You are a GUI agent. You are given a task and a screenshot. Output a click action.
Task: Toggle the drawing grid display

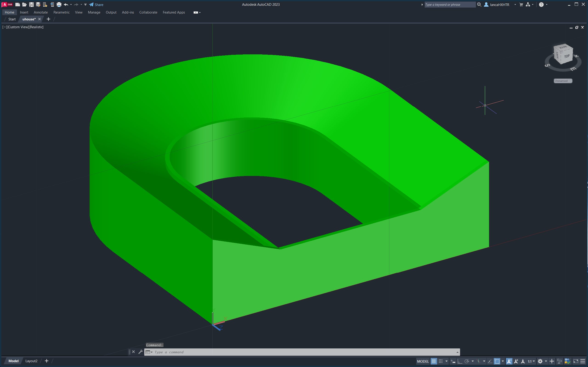click(434, 361)
